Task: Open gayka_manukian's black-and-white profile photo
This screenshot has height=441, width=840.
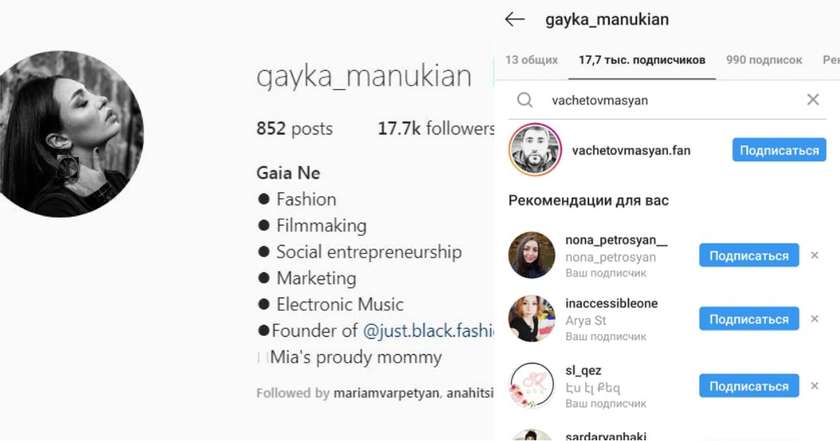Action: coord(67,134)
